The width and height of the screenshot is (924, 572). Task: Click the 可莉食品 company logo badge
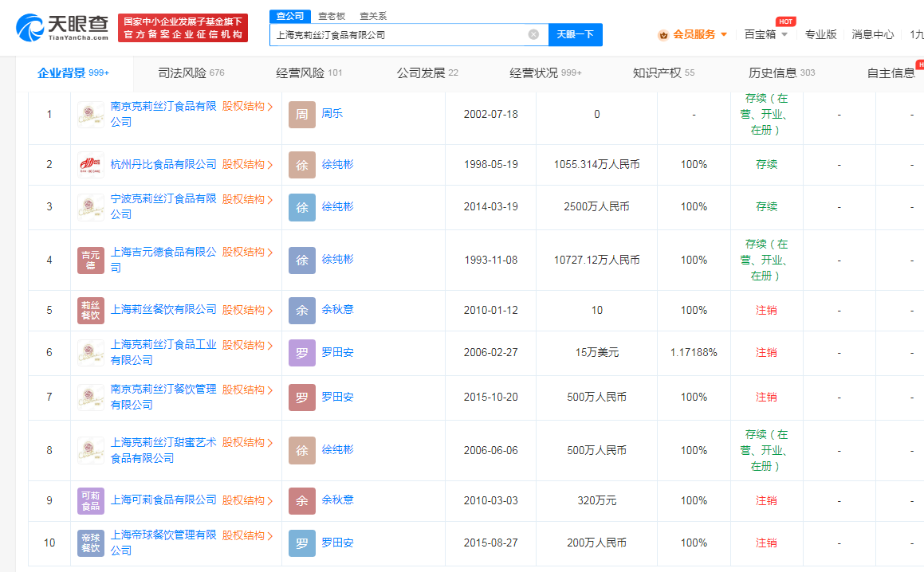tap(91, 500)
